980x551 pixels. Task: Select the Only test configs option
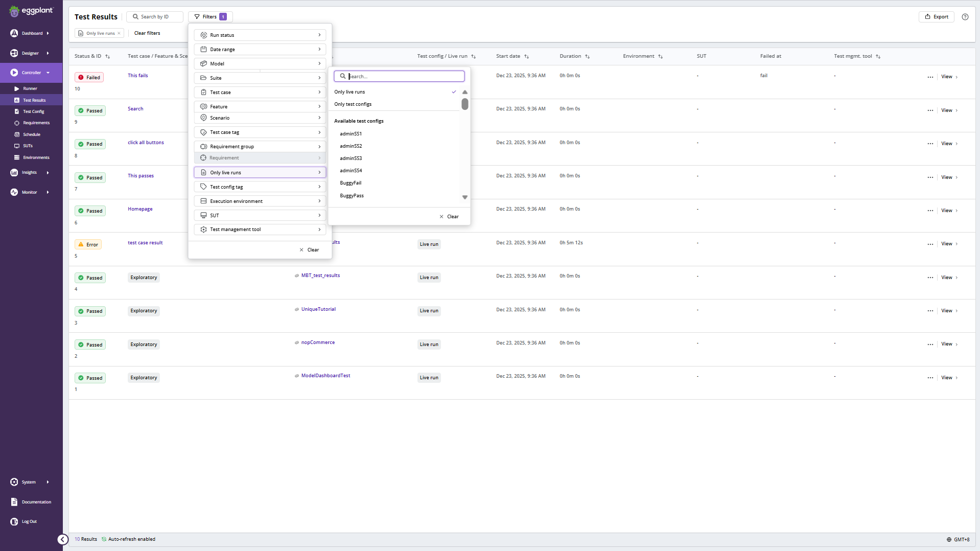[353, 104]
